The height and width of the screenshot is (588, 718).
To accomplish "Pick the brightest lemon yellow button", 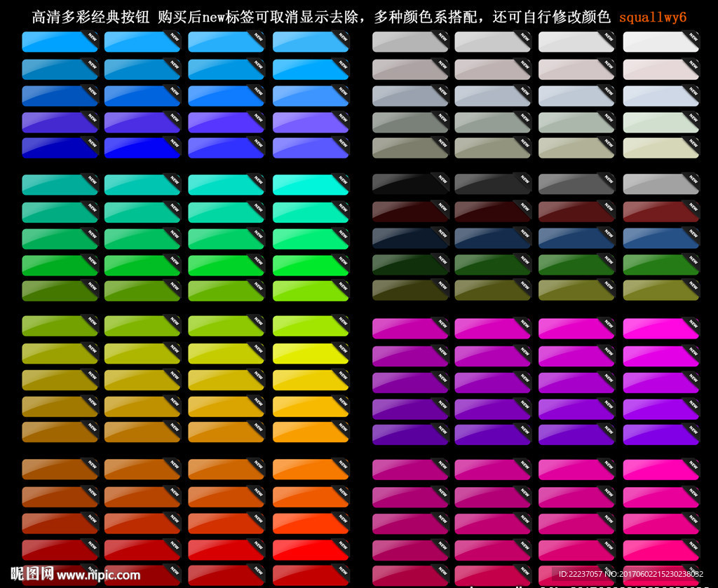I will click(311, 353).
